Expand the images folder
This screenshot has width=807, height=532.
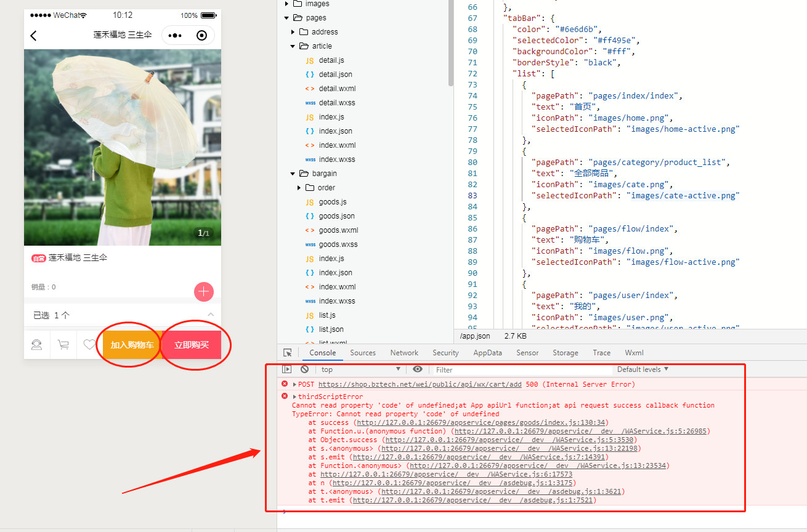[x=286, y=4]
